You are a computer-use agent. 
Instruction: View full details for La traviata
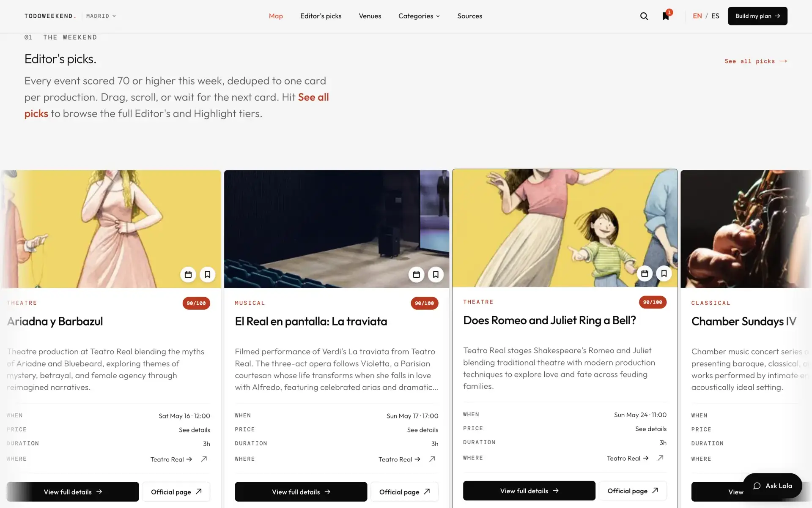point(301,492)
